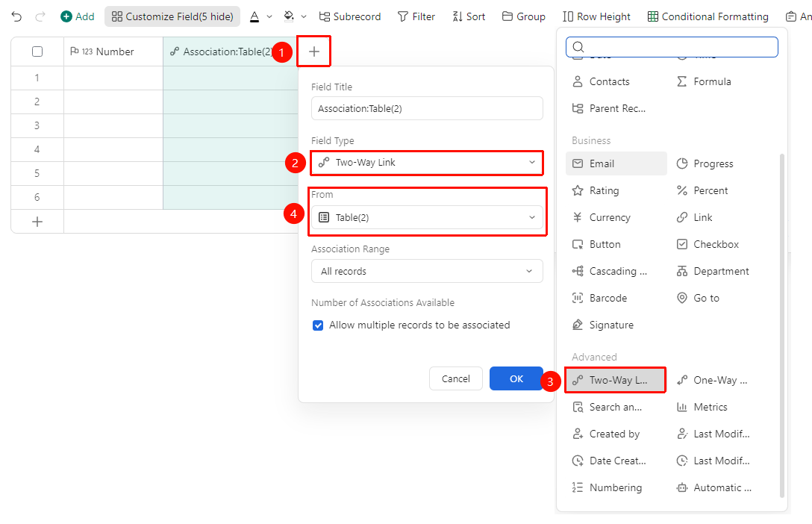
Task: Toggle Allow multiple records to be associated
Action: click(318, 325)
